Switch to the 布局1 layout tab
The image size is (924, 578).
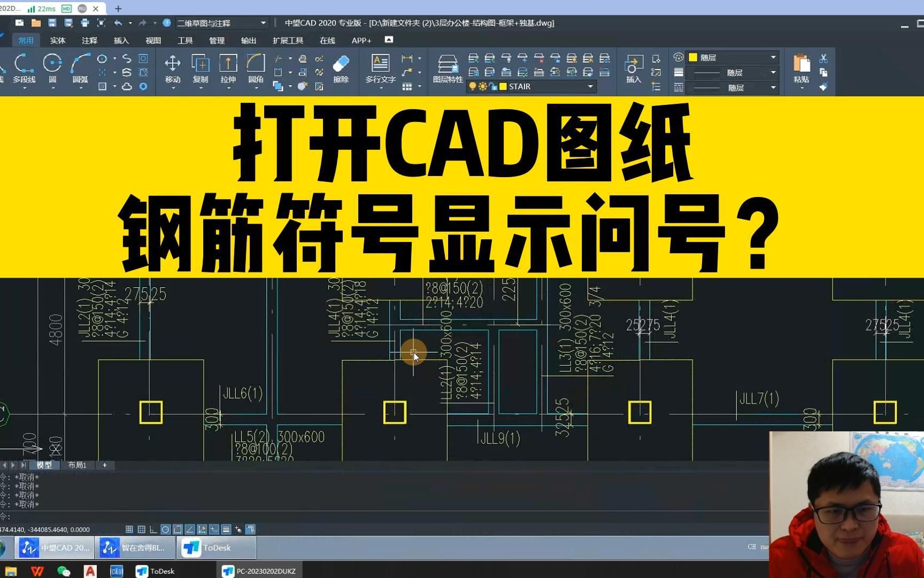pyautogui.click(x=76, y=465)
